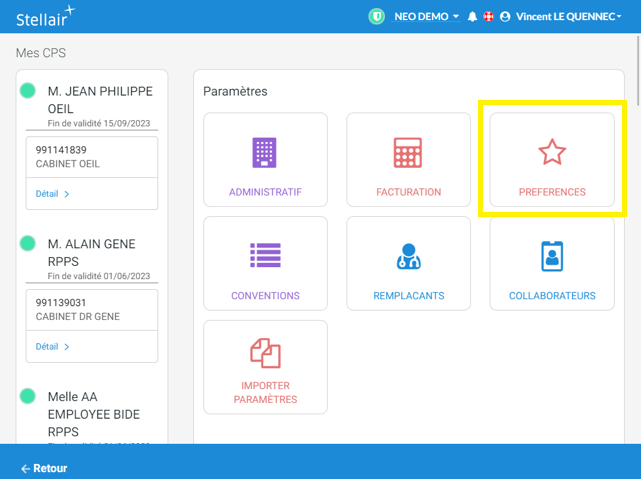
Task: Open the Importer Paramètres tile
Action: click(x=265, y=367)
